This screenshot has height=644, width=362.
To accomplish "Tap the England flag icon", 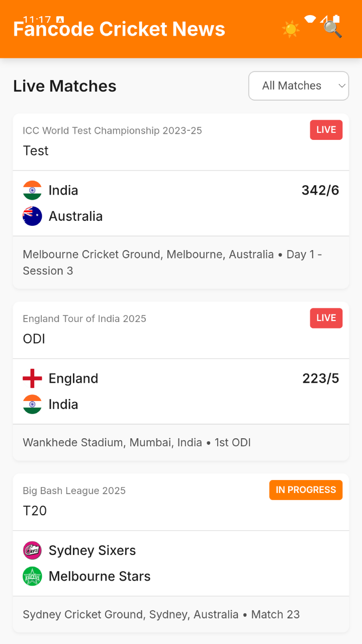I will (x=32, y=378).
